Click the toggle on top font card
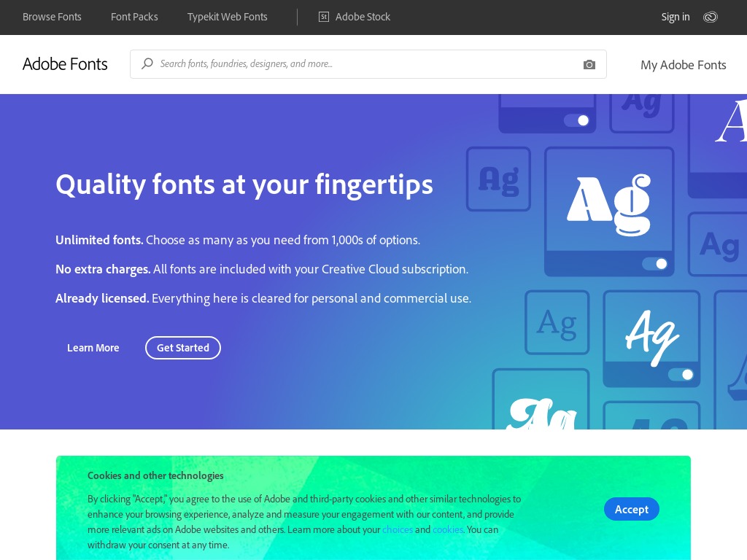This screenshot has height=560, width=747. [576, 120]
